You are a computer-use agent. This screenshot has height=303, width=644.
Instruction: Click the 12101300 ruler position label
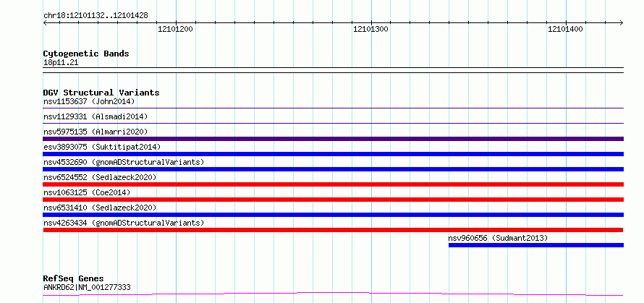pos(371,29)
